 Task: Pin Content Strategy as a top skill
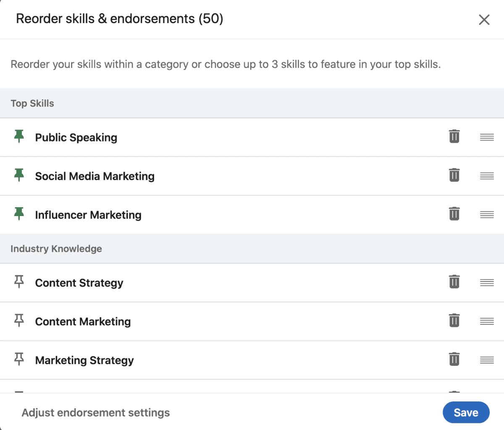[x=19, y=281]
